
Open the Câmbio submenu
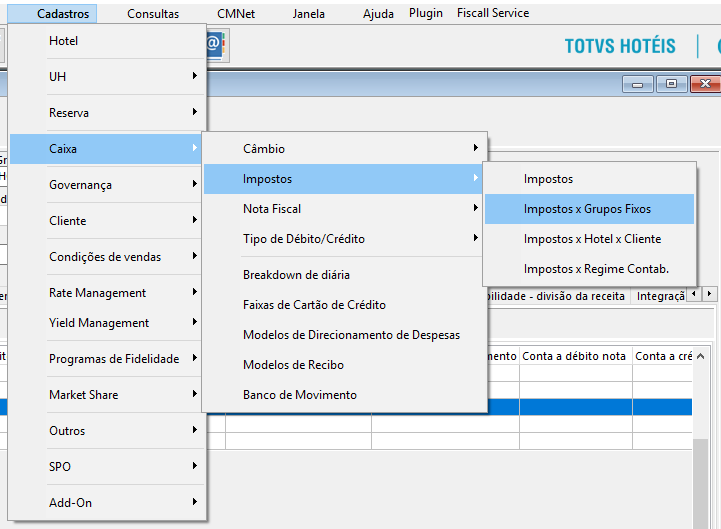point(345,149)
